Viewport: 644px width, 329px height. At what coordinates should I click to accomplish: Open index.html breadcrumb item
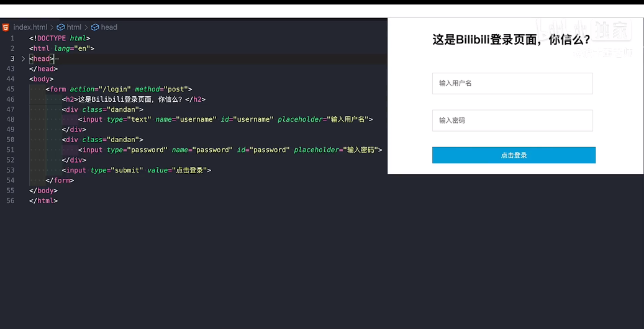30,27
